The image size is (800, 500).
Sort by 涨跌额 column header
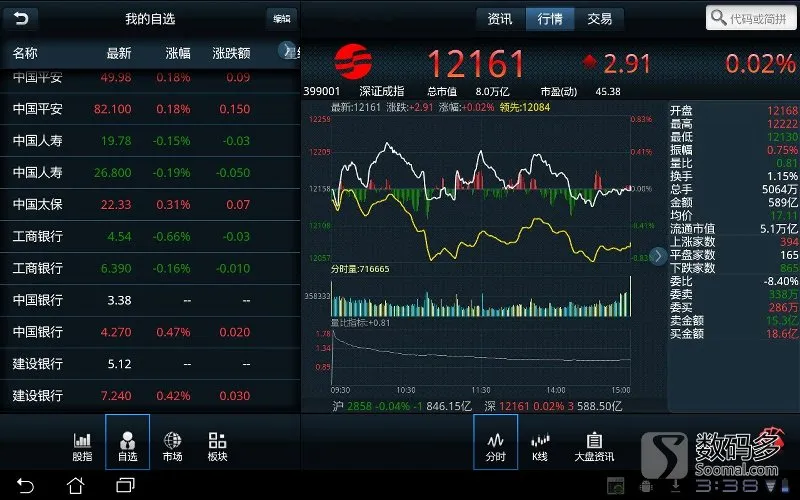point(231,53)
